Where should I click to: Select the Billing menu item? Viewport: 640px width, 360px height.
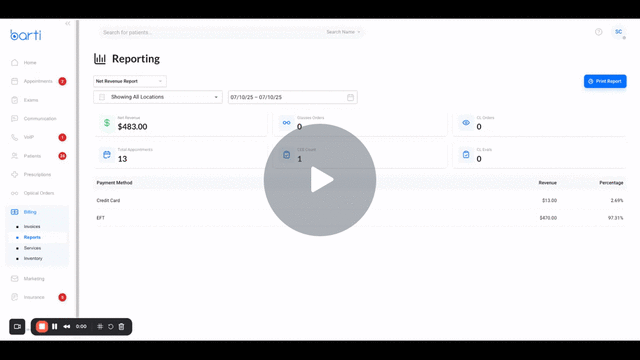pyautogui.click(x=30, y=212)
